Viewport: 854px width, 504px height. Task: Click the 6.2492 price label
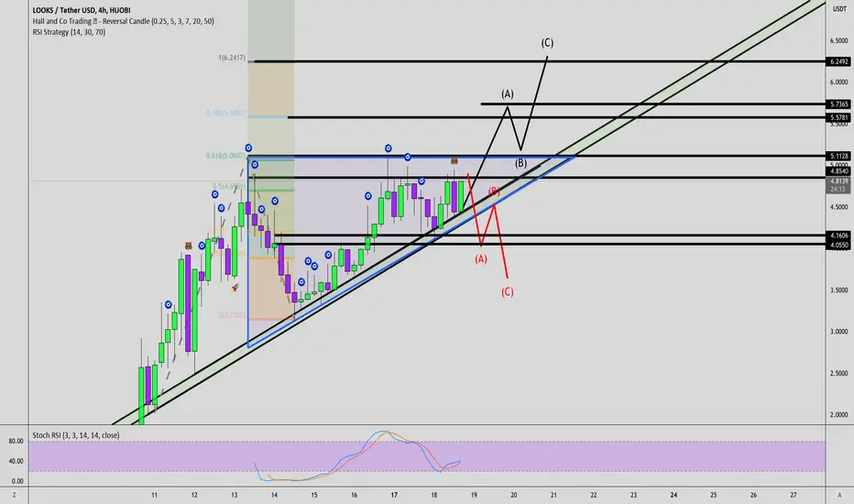(x=838, y=61)
